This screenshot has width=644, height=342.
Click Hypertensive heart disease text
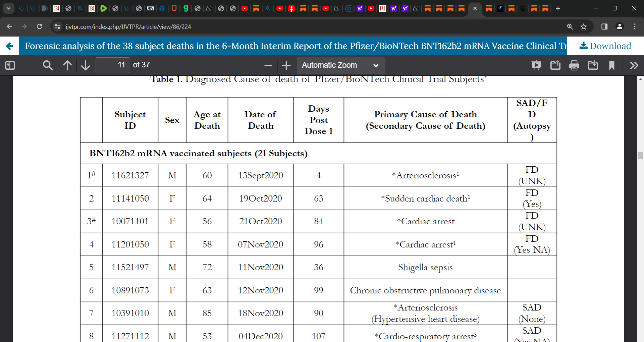point(425,319)
